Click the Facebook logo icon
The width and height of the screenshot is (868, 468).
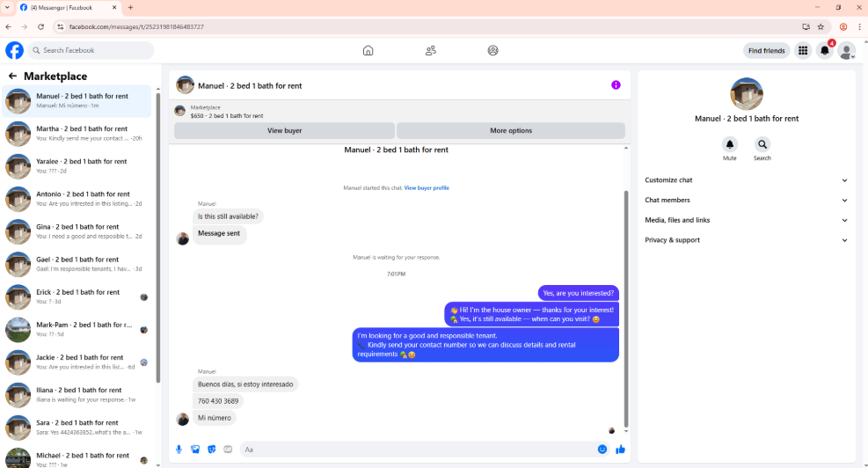pyautogui.click(x=14, y=50)
